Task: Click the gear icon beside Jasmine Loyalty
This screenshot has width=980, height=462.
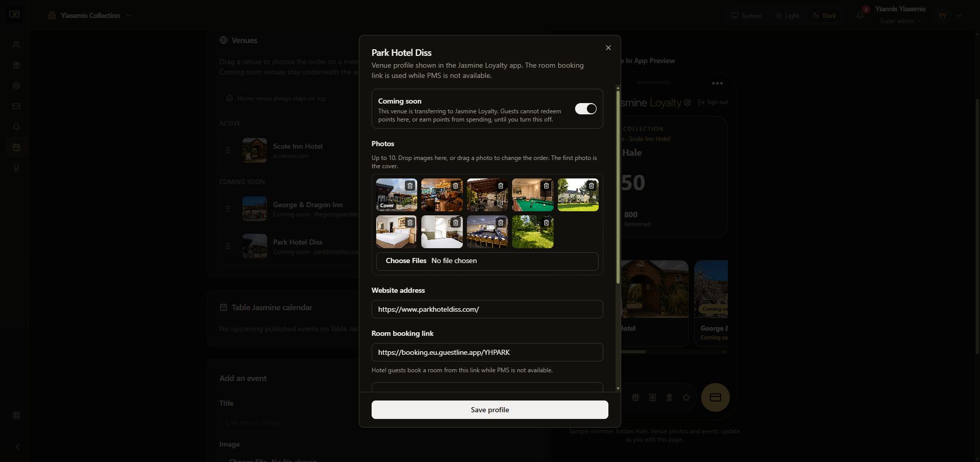Action: 687,103
